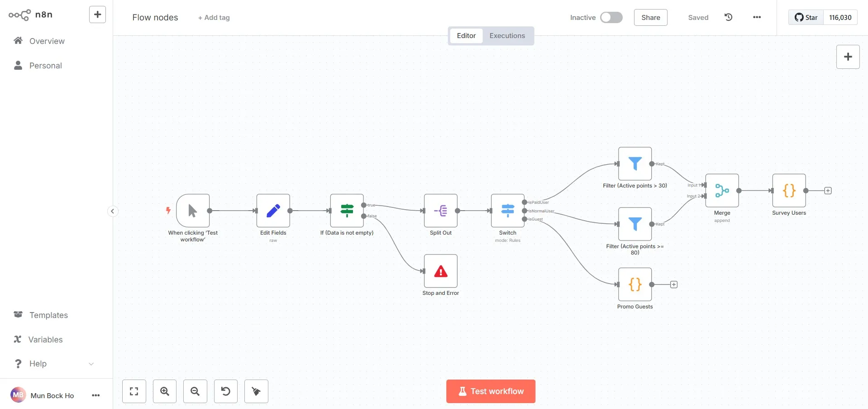Click the MB user avatar

pyautogui.click(x=18, y=395)
